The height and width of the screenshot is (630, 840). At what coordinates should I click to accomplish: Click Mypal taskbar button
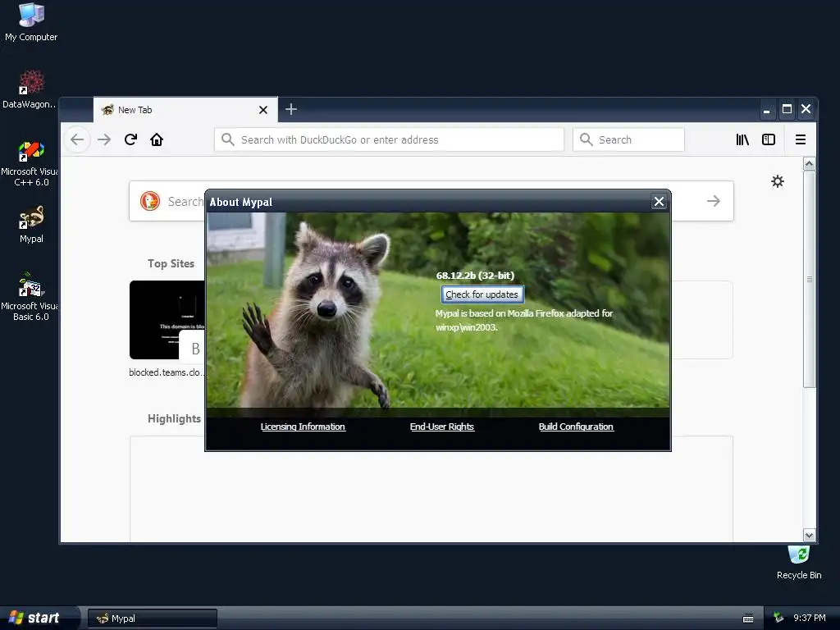tap(153, 619)
